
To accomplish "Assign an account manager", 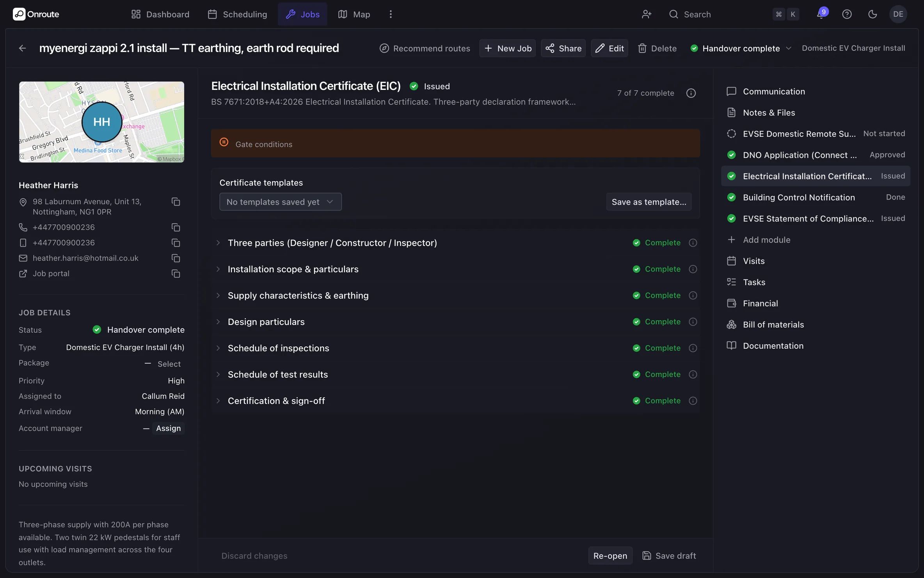I will coord(169,428).
